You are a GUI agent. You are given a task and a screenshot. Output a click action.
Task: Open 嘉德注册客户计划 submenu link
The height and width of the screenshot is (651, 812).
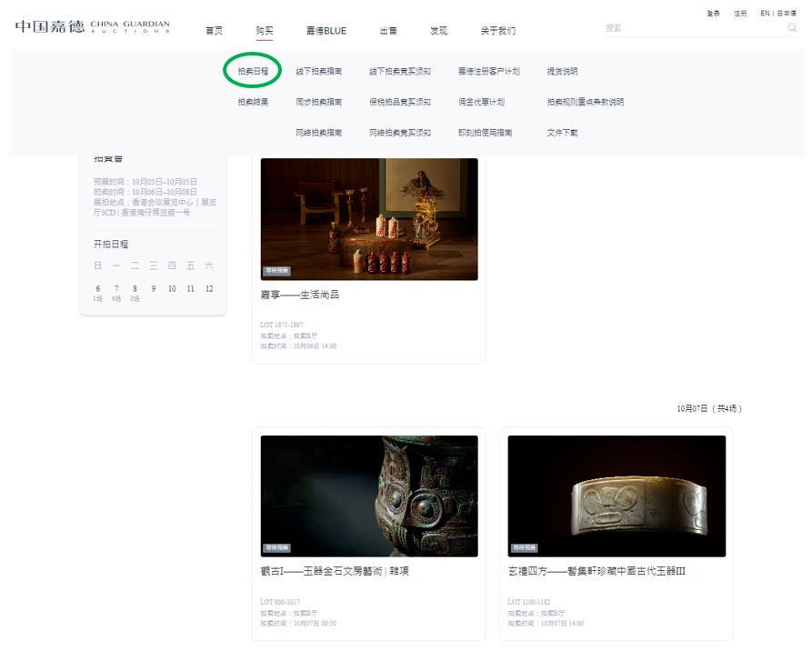pyautogui.click(x=489, y=72)
